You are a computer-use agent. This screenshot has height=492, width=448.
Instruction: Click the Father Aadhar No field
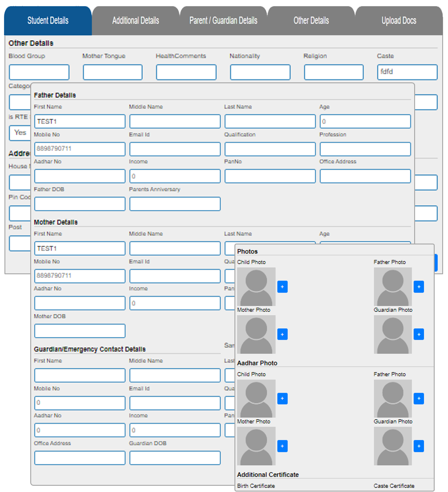coord(80,176)
